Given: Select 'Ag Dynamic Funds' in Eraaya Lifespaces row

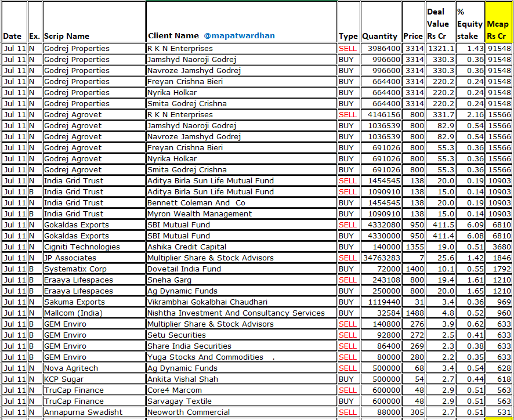Looking at the screenshot, I should [241, 291].
